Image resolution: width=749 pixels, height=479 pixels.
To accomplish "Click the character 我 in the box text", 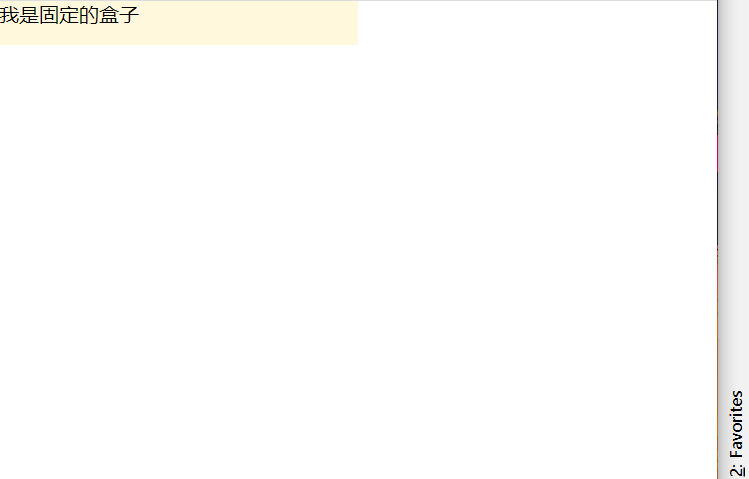I will tap(9, 15).
